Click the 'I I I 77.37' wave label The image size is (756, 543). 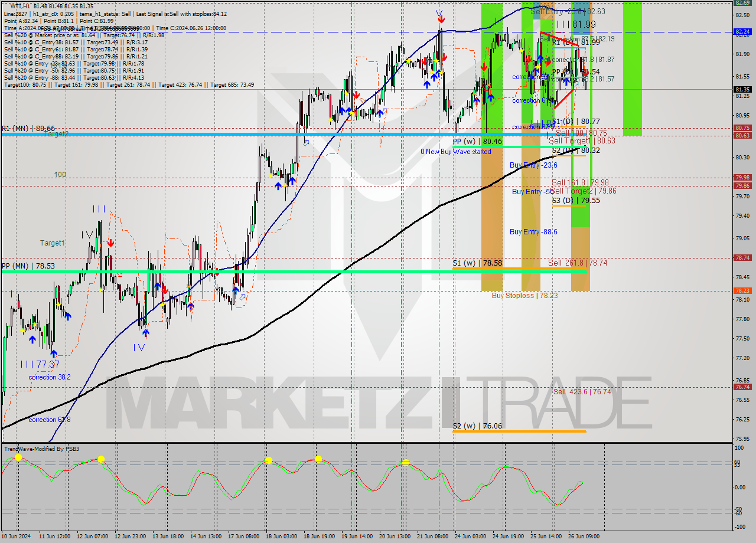(40, 365)
